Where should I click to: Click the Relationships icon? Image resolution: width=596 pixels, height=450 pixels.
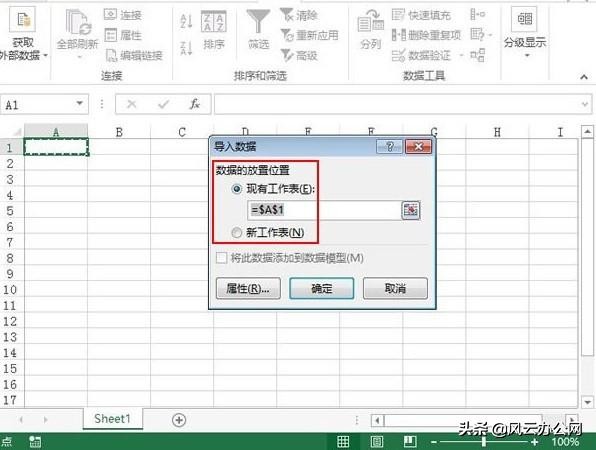(x=477, y=55)
